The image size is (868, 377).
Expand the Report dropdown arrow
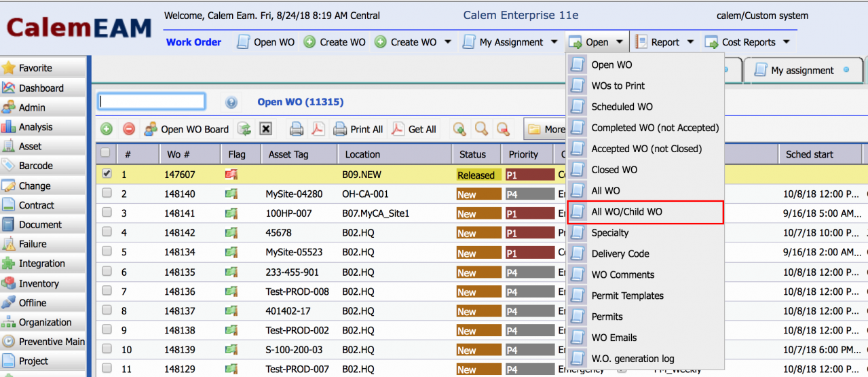click(691, 42)
